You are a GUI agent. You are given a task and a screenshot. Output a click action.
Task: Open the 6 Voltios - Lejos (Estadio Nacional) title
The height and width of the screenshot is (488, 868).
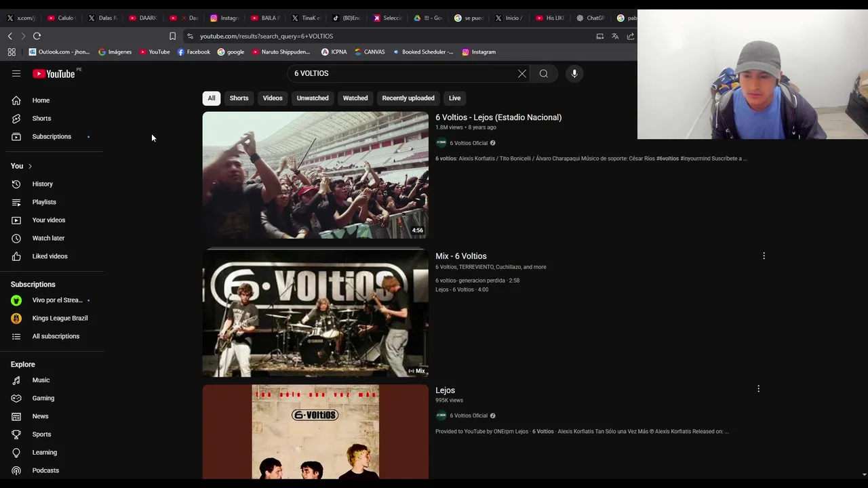[x=498, y=117]
